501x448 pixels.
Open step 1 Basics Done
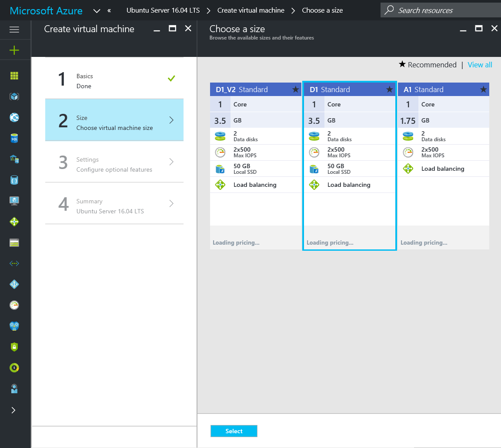pyautogui.click(x=114, y=78)
